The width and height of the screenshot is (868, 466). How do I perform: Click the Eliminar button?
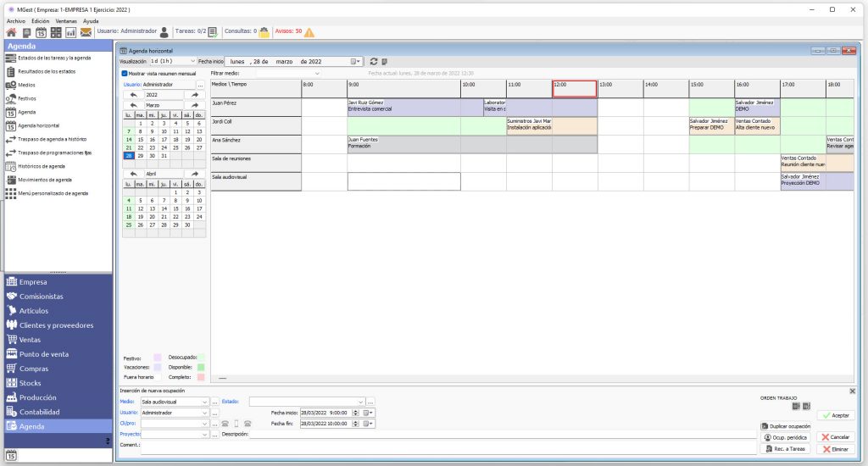(836, 449)
